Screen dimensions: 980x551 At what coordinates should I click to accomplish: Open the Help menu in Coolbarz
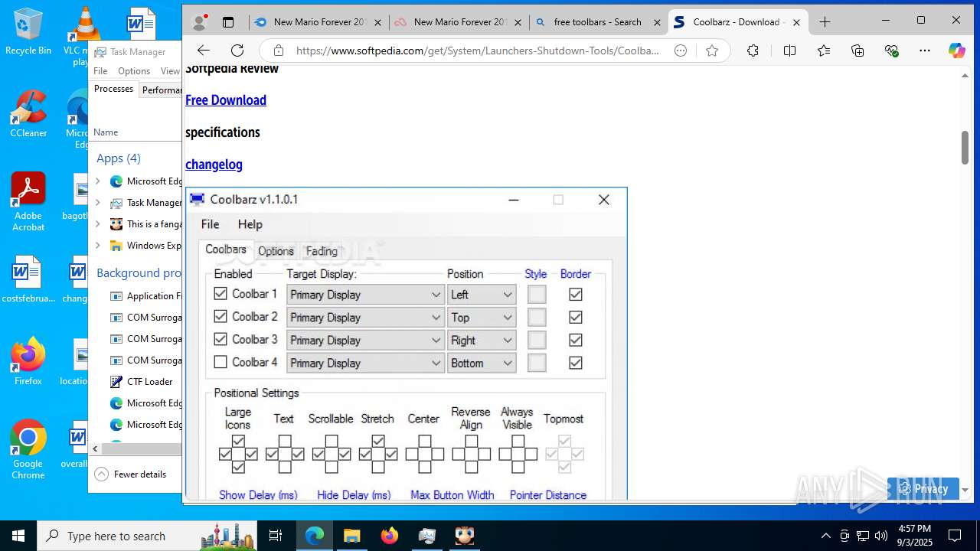250,224
